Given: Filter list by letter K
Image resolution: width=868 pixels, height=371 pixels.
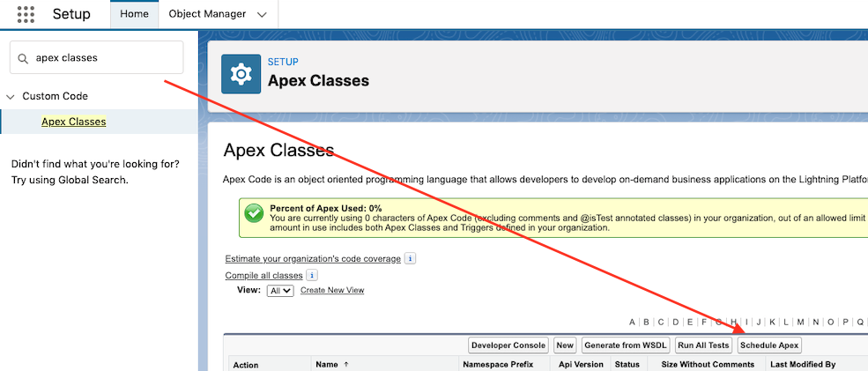Looking at the screenshot, I should pos(772,322).
